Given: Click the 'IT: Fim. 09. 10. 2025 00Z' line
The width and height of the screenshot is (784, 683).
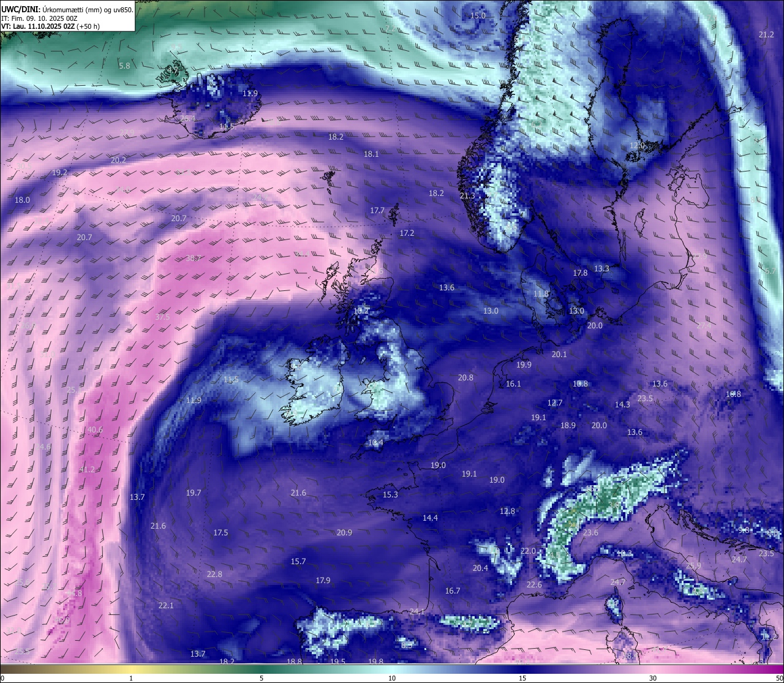Looking at the screenshot, I should (x=39, y=18).
